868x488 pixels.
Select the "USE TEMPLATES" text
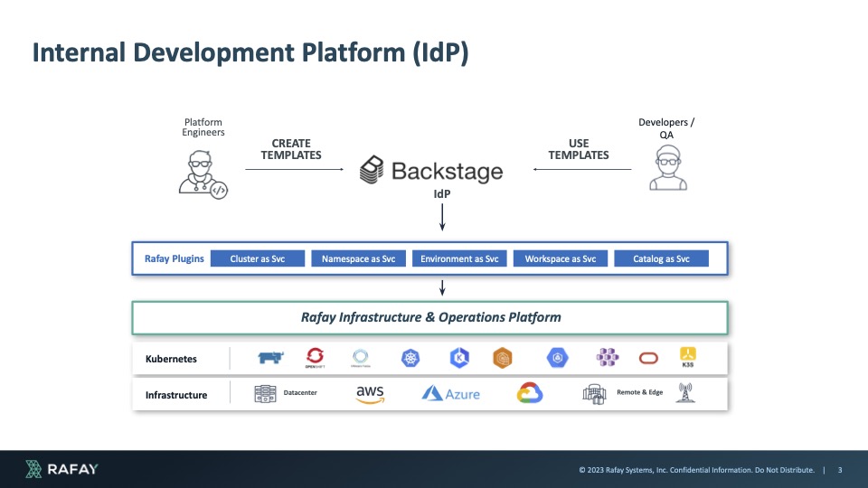pyautogui.click(x=579, y=149)
